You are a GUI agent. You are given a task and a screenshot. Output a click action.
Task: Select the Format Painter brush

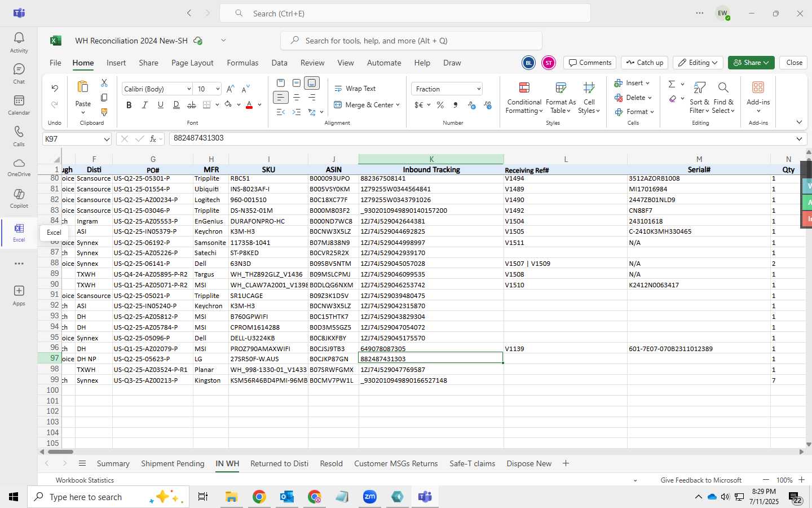104,112
